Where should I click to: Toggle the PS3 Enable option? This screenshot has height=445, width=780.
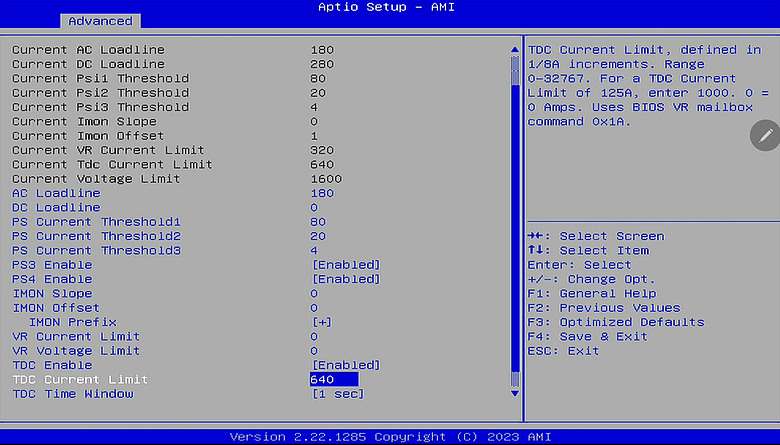tap(346, 265)
